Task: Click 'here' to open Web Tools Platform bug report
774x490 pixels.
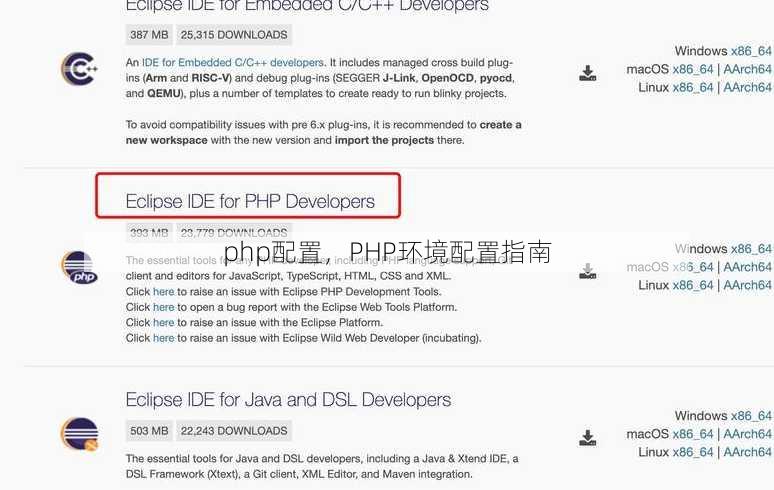Action: pos(164,307)
